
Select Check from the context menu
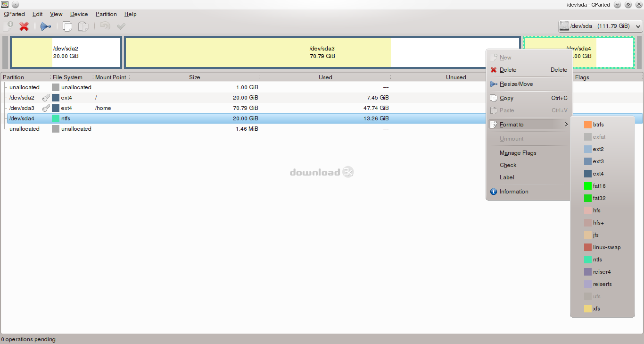tap(528, 165)
